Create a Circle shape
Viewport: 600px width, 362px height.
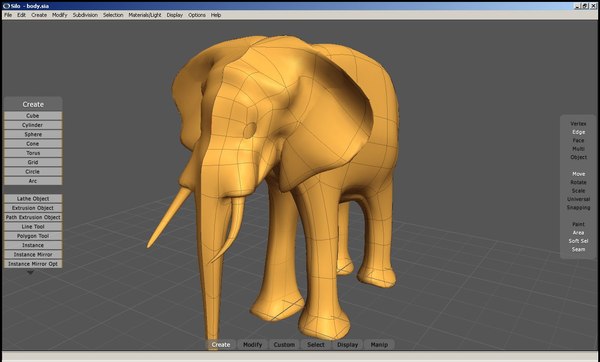[x=33, y=171]
